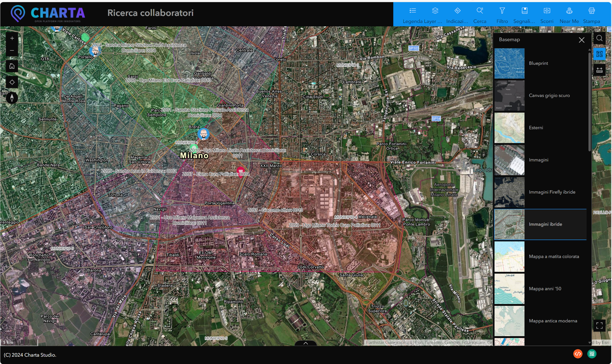Viewport: 612px width, 364px height.
Task: Zoom in on the map
Action: pos(12,38)
